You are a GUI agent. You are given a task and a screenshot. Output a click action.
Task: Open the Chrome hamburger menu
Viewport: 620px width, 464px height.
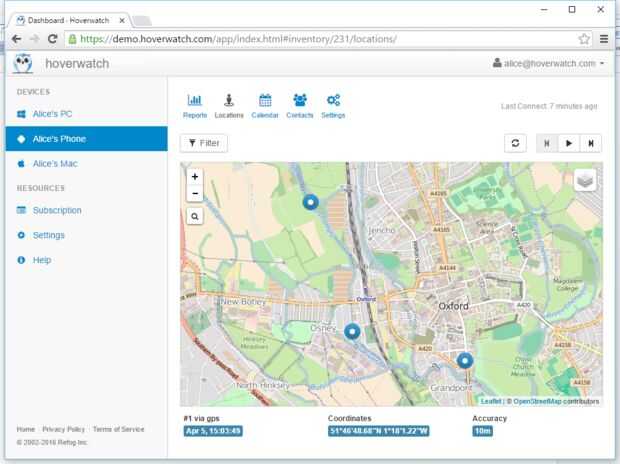[604, 39]
